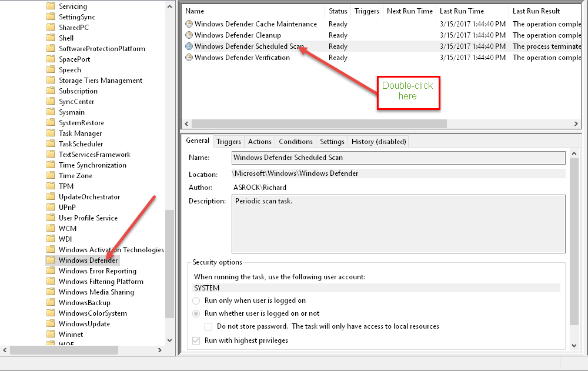Sort by the Last Run Time column header
This screenshot has width=588, height=371.
pyautogui.click(x=472, y=11)
